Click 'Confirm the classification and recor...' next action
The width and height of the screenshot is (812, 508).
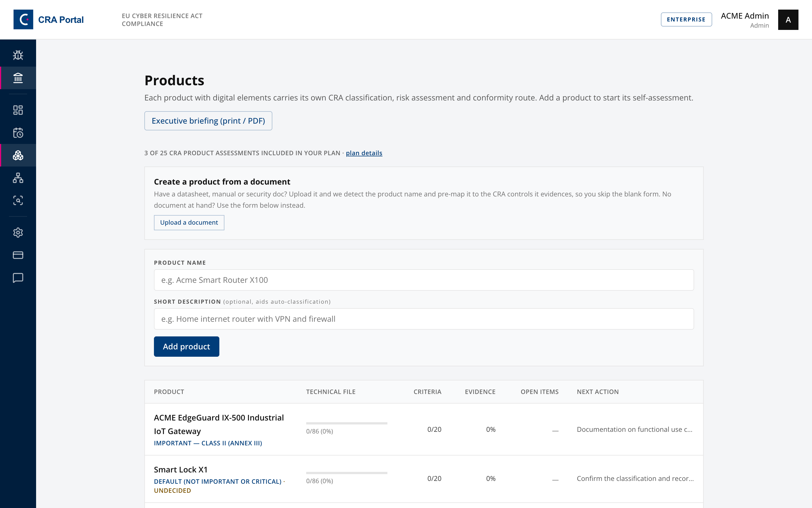635,478
